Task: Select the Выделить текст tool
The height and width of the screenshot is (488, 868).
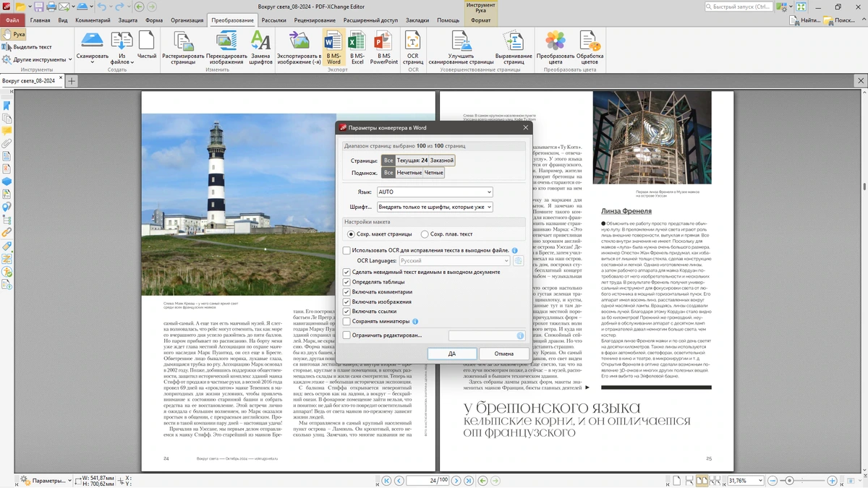Action: (27, 47)
